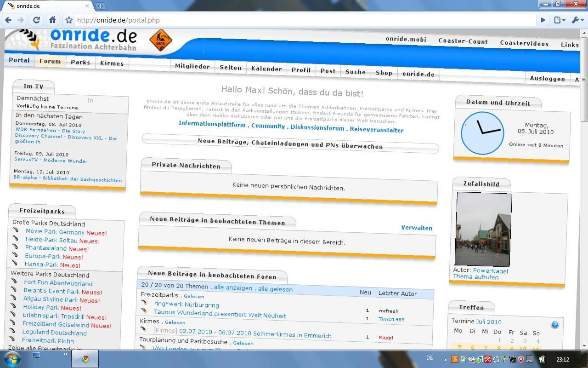Open the Parks navigation tab
The width and height of the screenshot is (588, 368).
(80, 62)
